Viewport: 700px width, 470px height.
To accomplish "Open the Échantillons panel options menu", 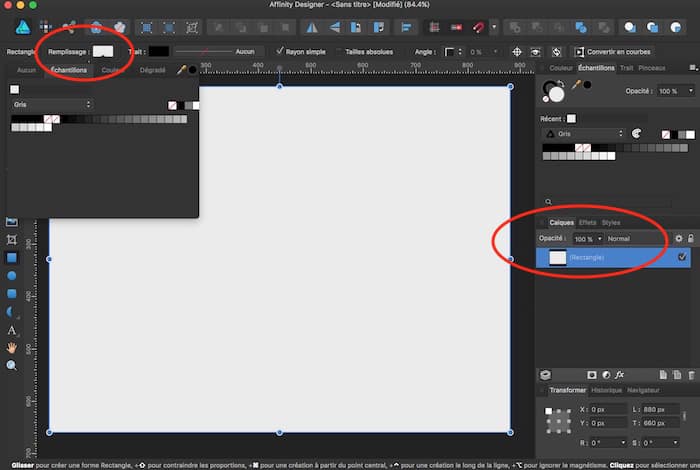I will (x=693, y=68).
